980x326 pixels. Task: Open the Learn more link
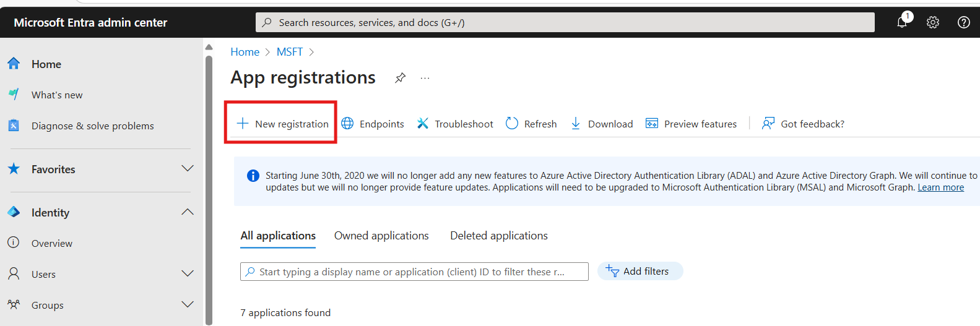click(940, 187)
